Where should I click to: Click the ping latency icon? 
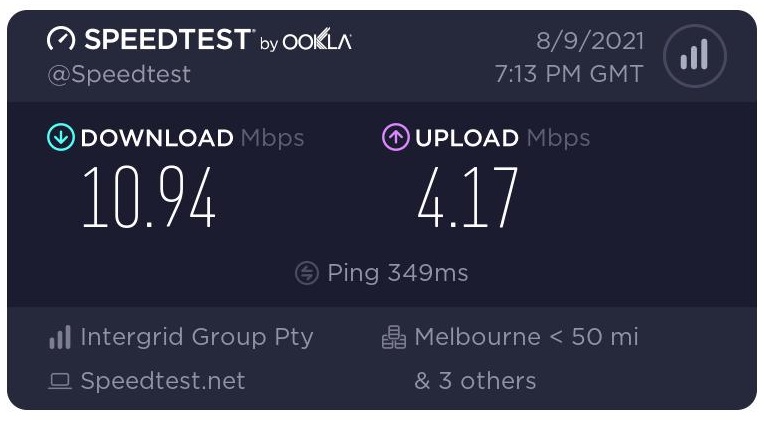pyautogui.click(x=307, y=273)
